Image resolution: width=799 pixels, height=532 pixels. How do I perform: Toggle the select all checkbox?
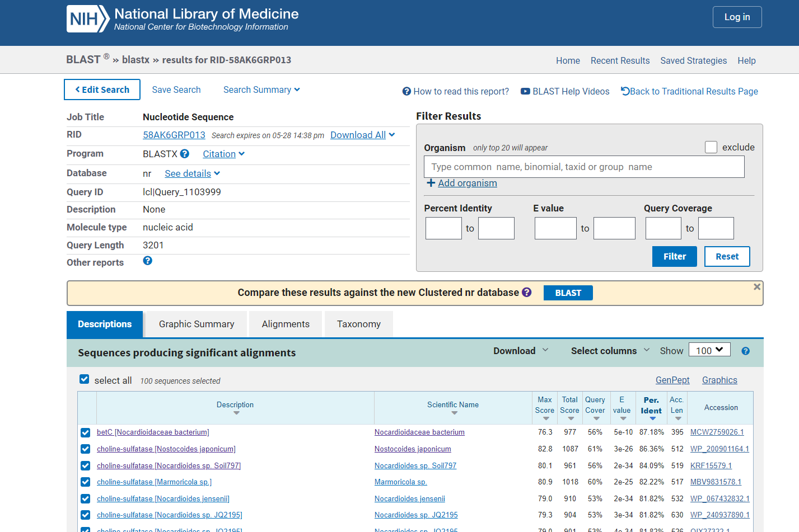tap(85, 379)
